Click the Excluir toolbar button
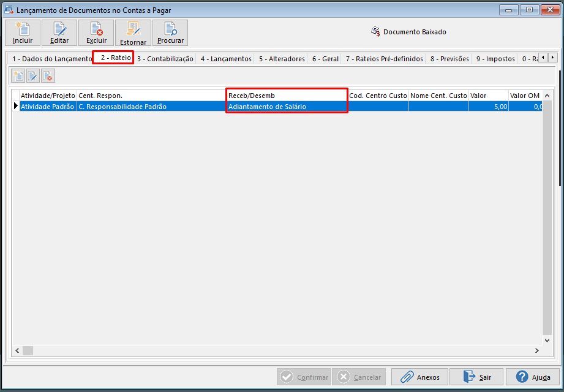The width and height of the screenshot is (564, 392). pos(96,32)
